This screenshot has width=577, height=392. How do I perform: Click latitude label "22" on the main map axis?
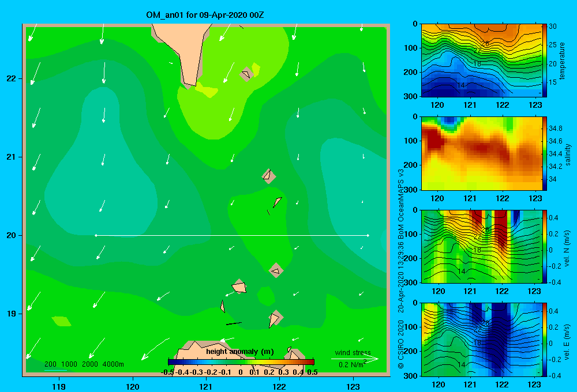(x=12, y=79)
